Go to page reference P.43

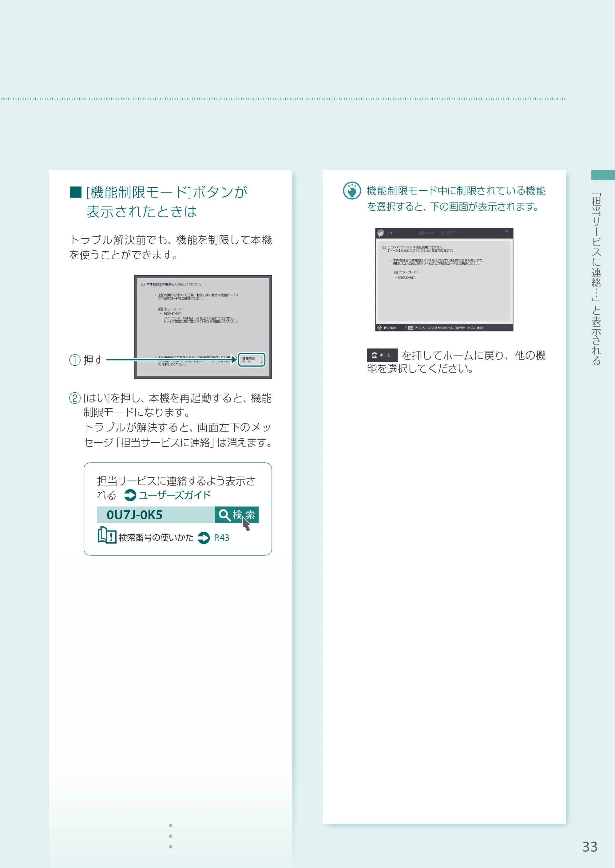point(221,538)
